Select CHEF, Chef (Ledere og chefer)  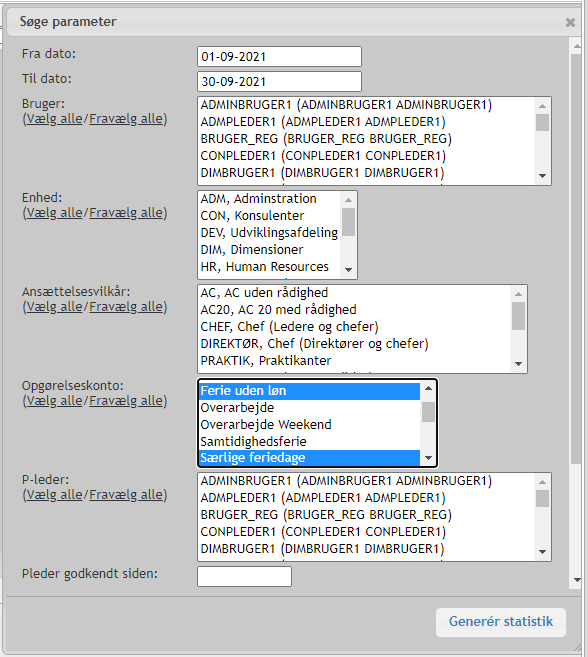[355, 326]
